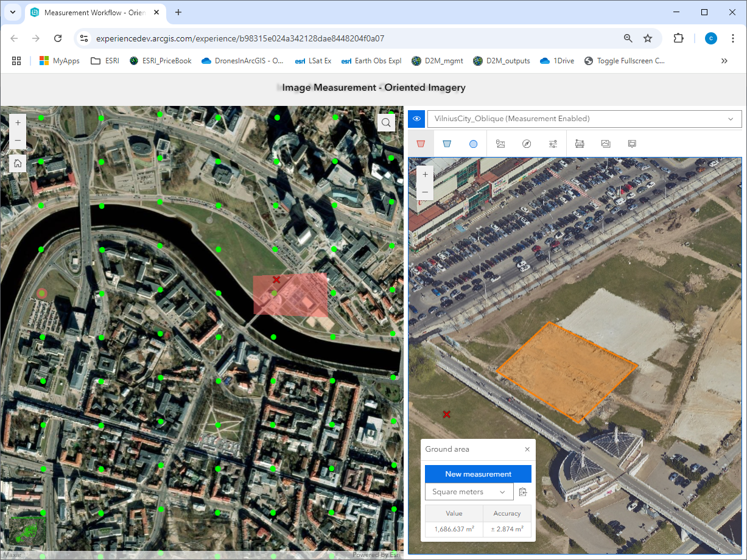Toggle the blue footprint coverage icon
The image size is (747, 560).
(447, 144)
